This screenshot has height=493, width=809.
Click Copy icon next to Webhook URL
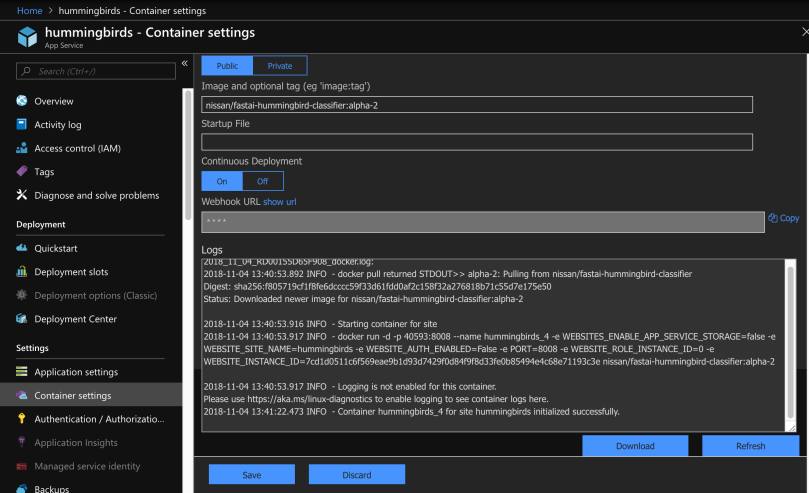(x=773, y=218)
